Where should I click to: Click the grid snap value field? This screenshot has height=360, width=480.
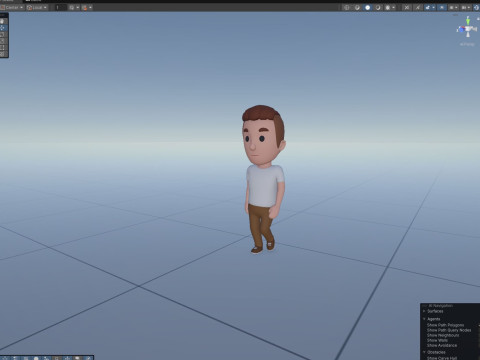[61, 7]
